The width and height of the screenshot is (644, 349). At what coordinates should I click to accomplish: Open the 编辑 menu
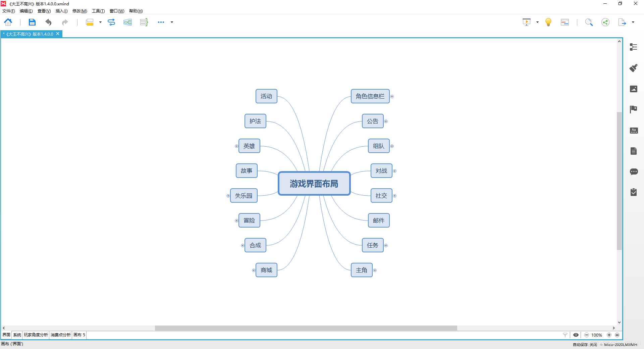pyautogui.click(x=26, y=11)
